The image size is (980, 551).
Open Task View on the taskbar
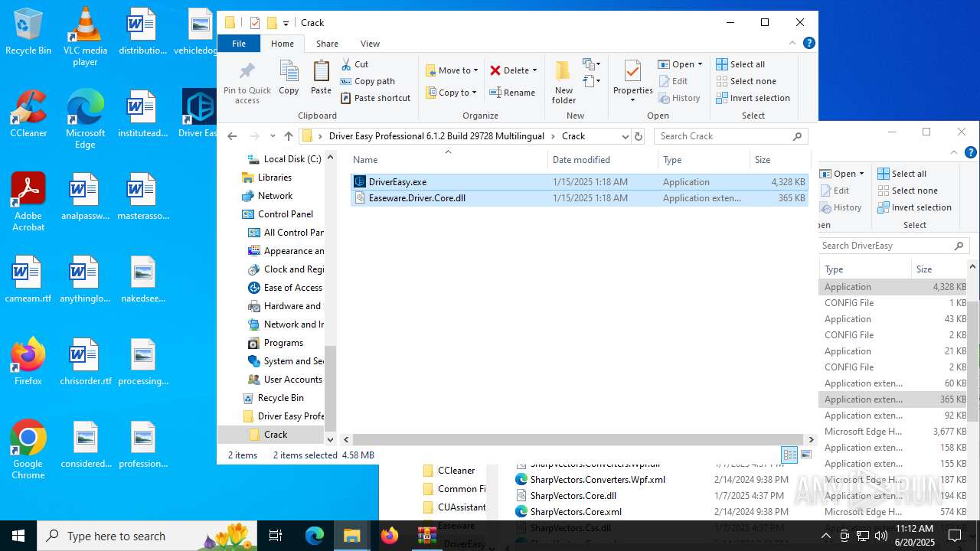[276, 536]
